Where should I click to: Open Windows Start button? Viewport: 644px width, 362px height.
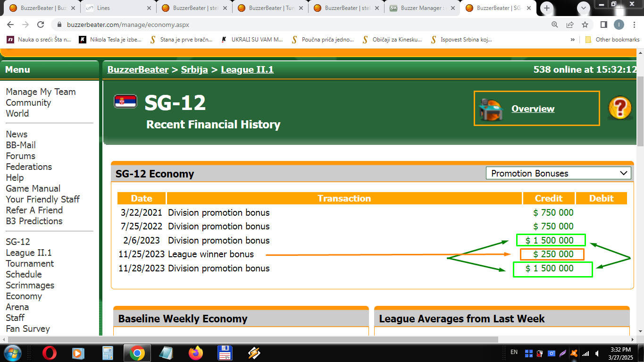(x=12, y=353)
